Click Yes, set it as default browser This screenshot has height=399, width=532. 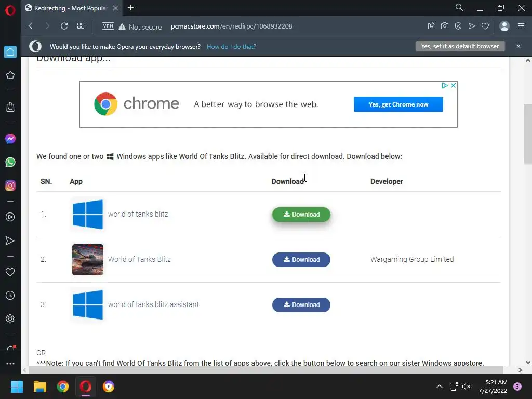(x=460, y=46)
